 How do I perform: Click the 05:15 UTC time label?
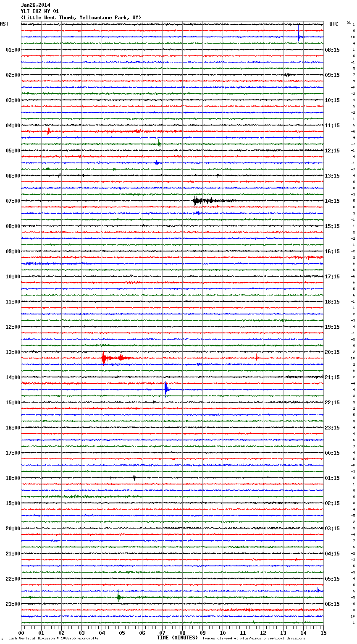(332, 579)
